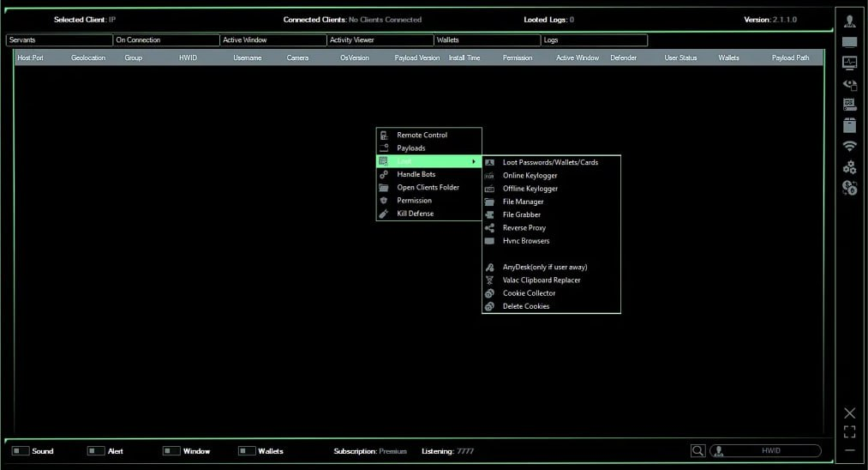The image size is (868, 470).
Task: Open the gears settings sidebar icon
Action: pyautogui.click(x=849, y=167)
